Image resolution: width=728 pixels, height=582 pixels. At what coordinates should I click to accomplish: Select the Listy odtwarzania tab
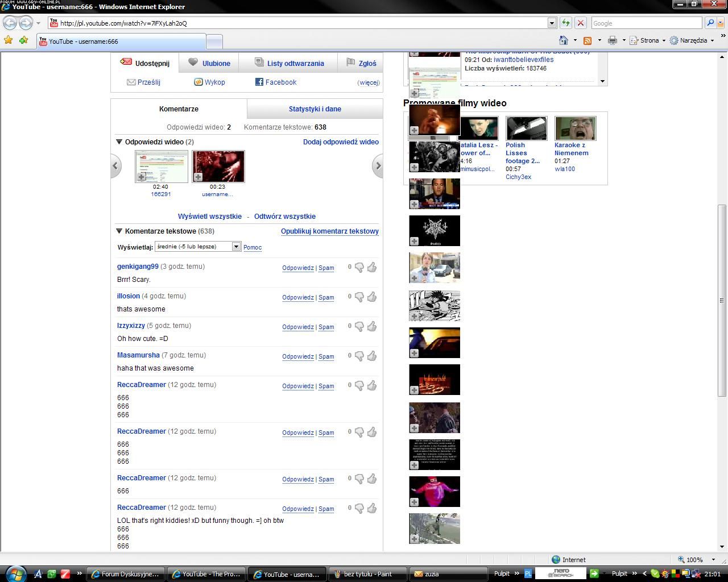tap(289, 63)
